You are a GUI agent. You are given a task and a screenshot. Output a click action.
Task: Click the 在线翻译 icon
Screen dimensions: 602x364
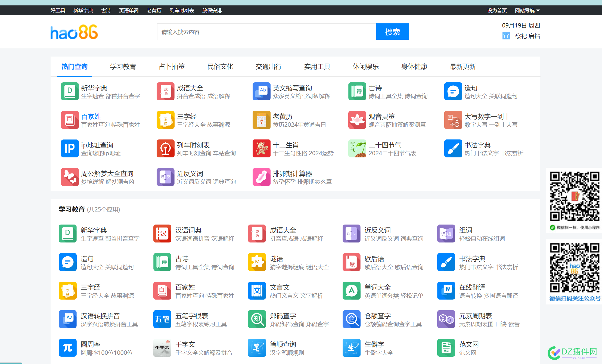pos(446,291)
